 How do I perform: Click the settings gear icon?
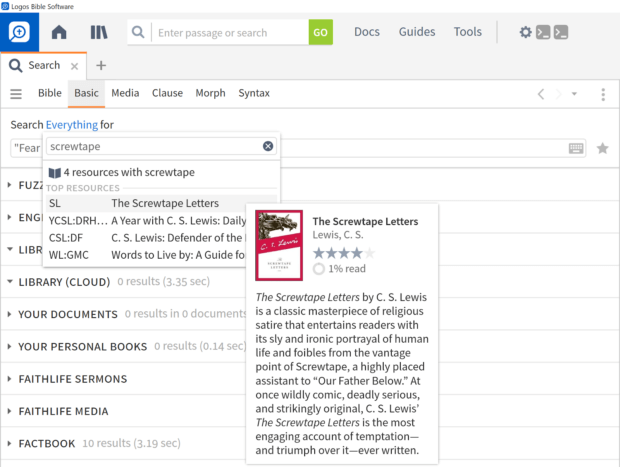coord(526,32)
